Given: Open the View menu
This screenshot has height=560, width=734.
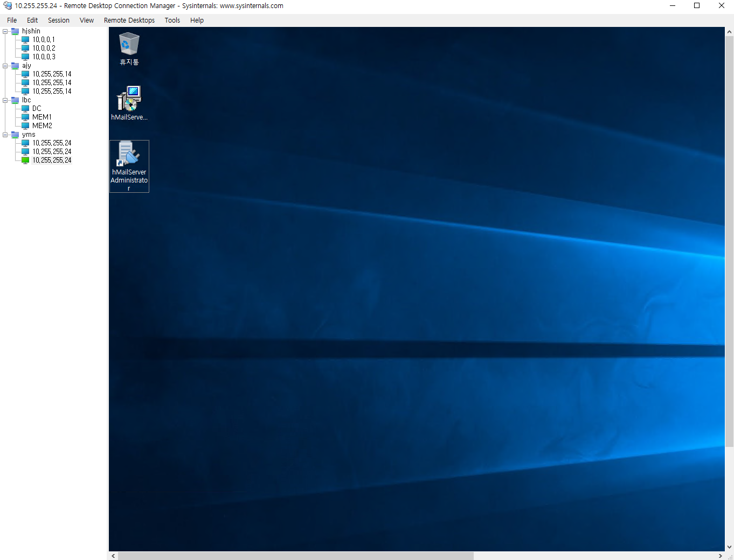Looking at the screenshot, I should [x=87, y=20].
